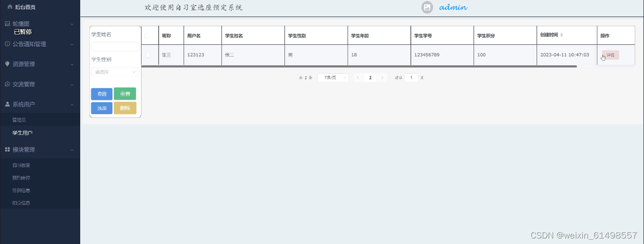Image resolution: width=644 pixels, height=244 pixels.
Task: Sort by 创建时间 using the sort arrows
Action: (561, 35)
